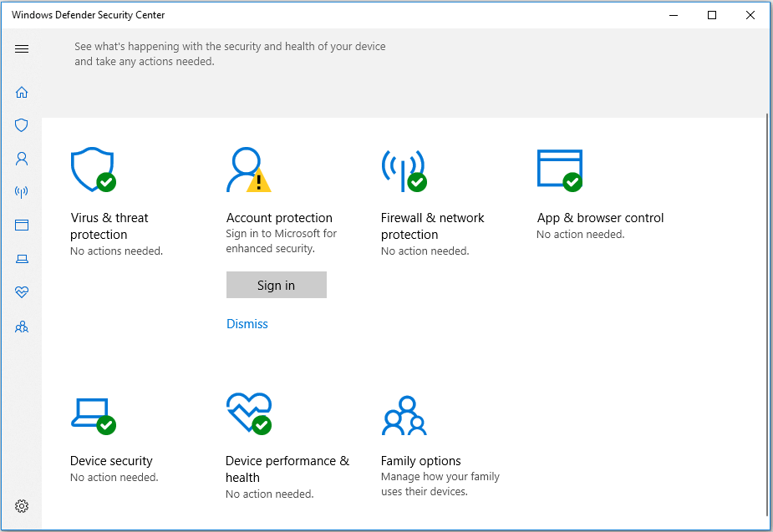The image size is (773, 532).
Task: Click the Windows Defender Security Center title text
Action: 89,15
